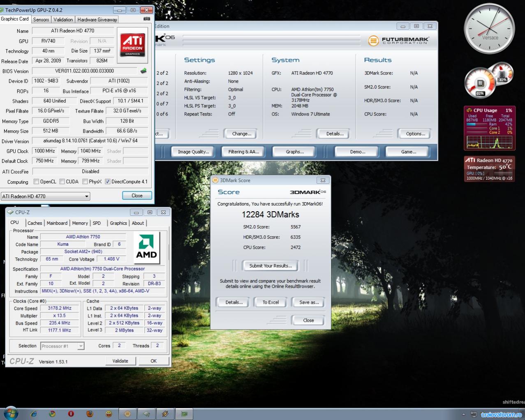Enable the PhysX checkbox
Image resolution: width=525 pixels, height=420 pixels.
(x=85, y=181)
